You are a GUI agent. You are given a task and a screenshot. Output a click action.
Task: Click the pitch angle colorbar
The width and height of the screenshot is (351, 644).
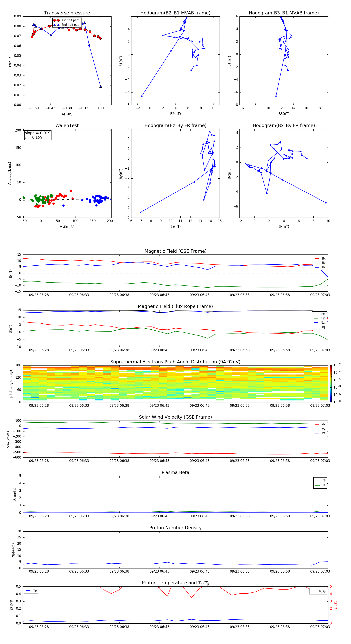point(331,383)
